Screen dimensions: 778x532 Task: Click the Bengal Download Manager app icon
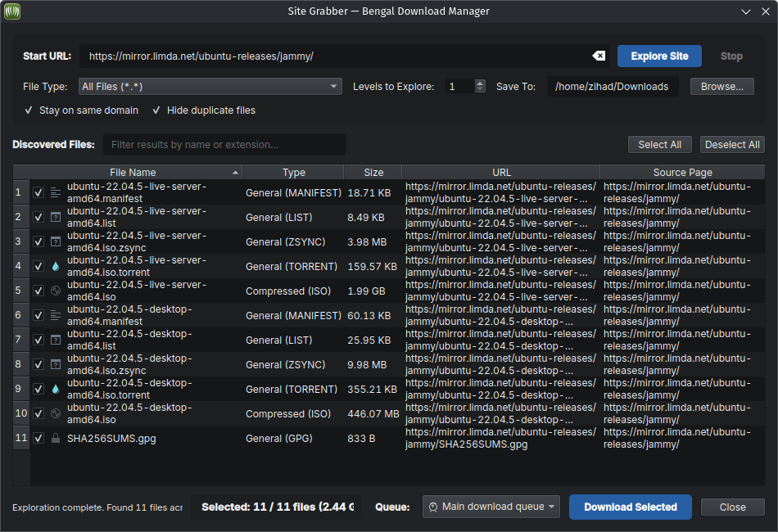point(12,11)
